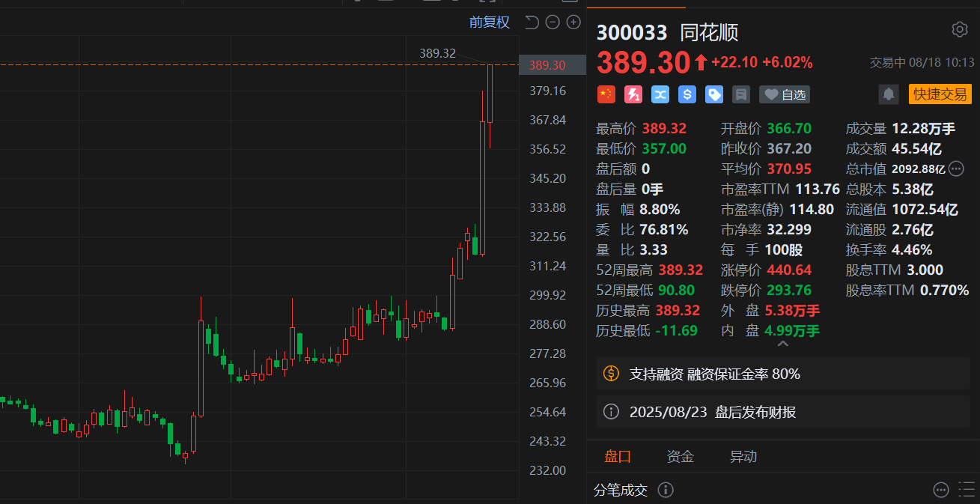980x504 pixels.
Task: Click the gray note bookmark icon
Action: click(741, 94)
